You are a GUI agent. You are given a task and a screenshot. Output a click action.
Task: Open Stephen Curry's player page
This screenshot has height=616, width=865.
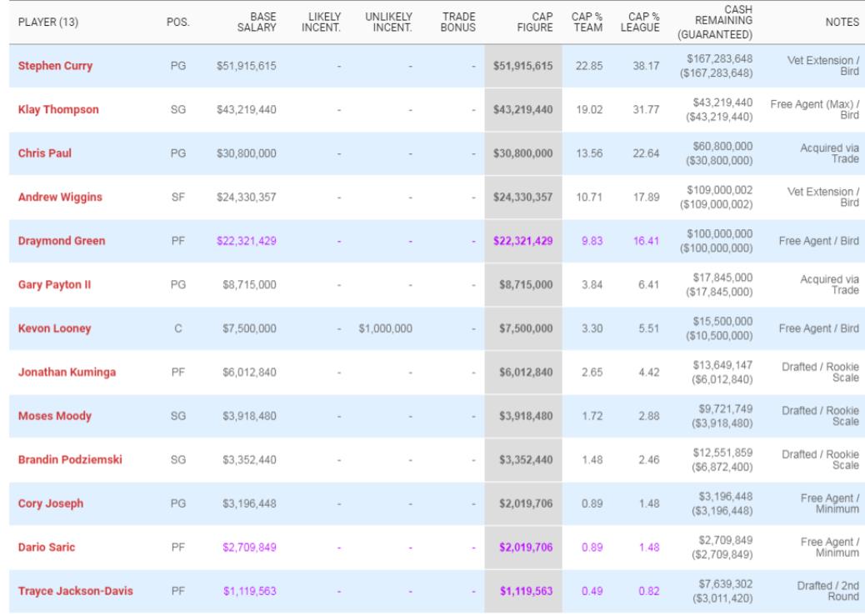point(55,66)
